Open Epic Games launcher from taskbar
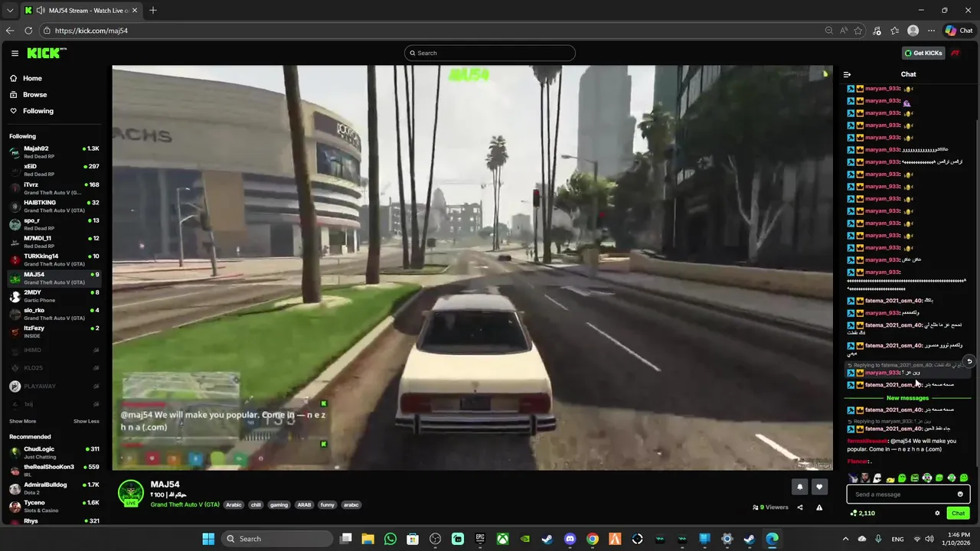This screenshot has width=980, height=551. pyautogui.click(x=480, y=539)
